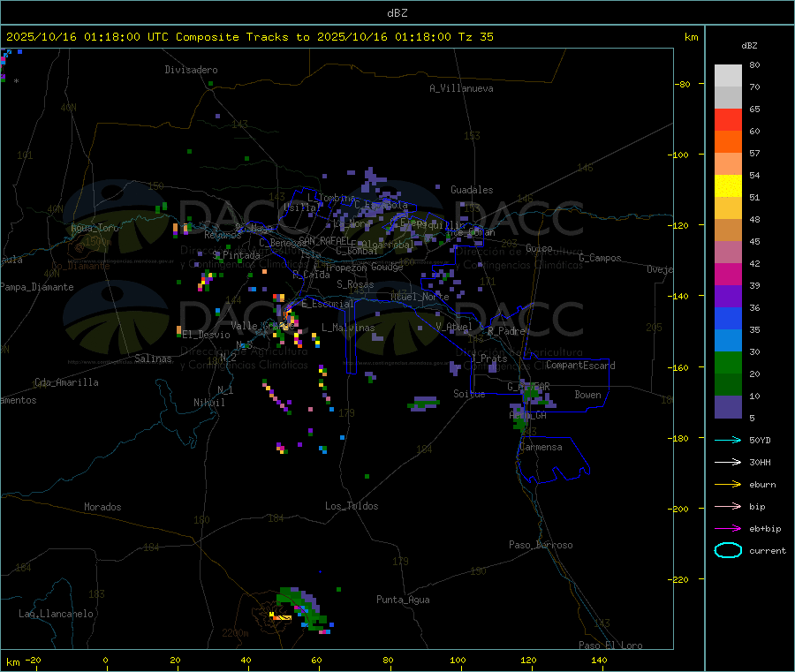Image resolution: width=795 pixels, height=672 pixels.
Task: Click the Punta_Agua map label
Action: pos(403,600)
